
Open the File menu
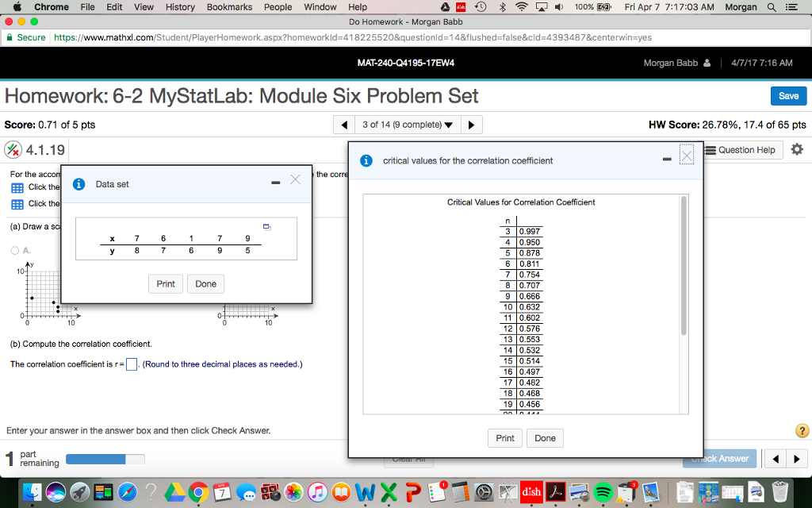87,6
